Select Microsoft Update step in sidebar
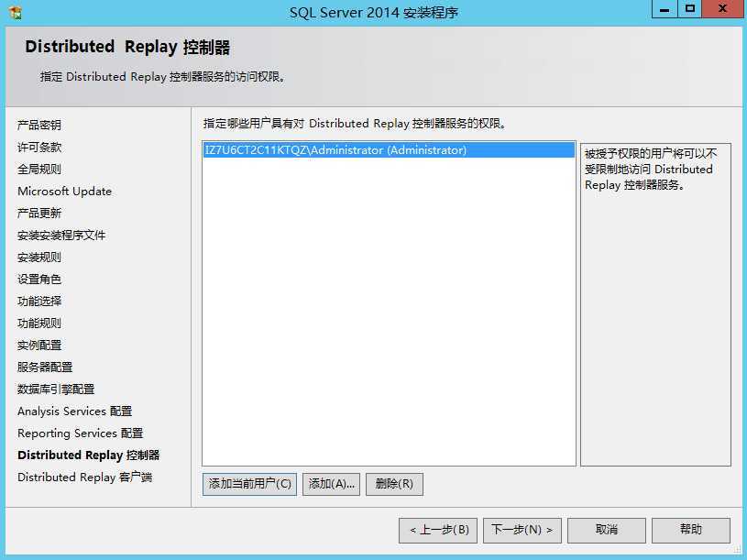This screenshot has width=747, height=560. [64, 191]
